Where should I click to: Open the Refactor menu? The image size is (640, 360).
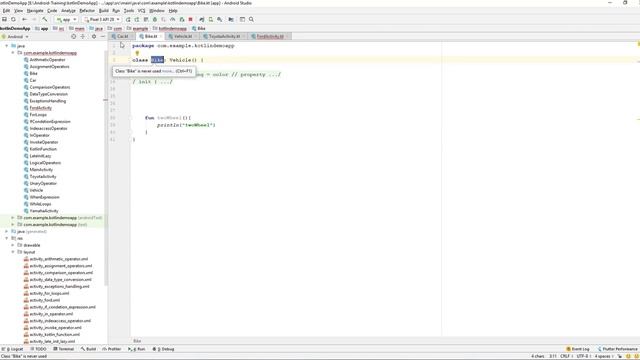pyautogui.click(x=87, y=11)
